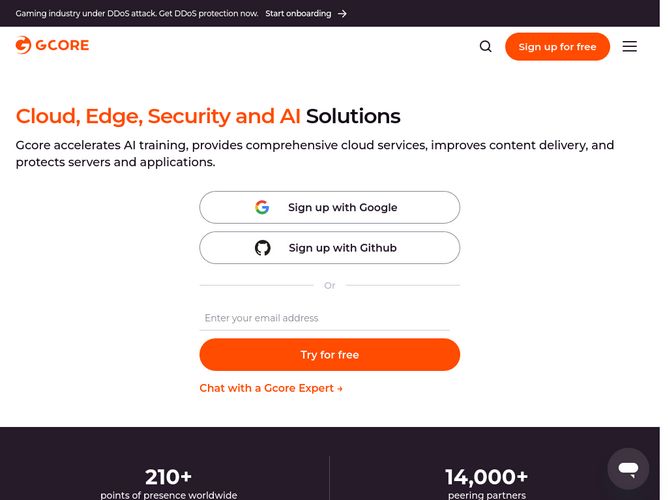Click the DDoS attack banner text
Screen dimensions: 668x500
(x=136, y=14)
